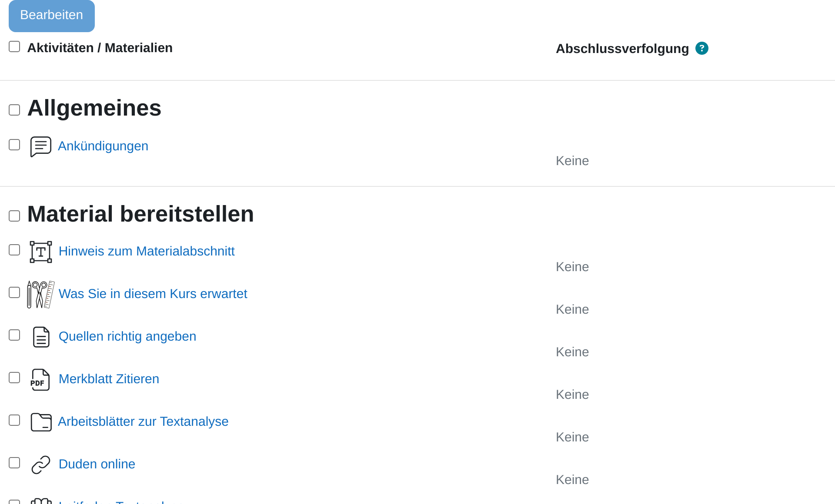Click the Aktivitäten / Materialien column header
This screenshot has height=504, width=835.
tap(100, 48)
